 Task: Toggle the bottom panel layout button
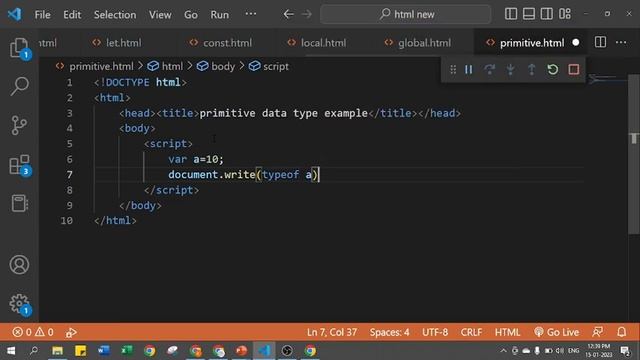pyautogui.click(x=529, y=14)
